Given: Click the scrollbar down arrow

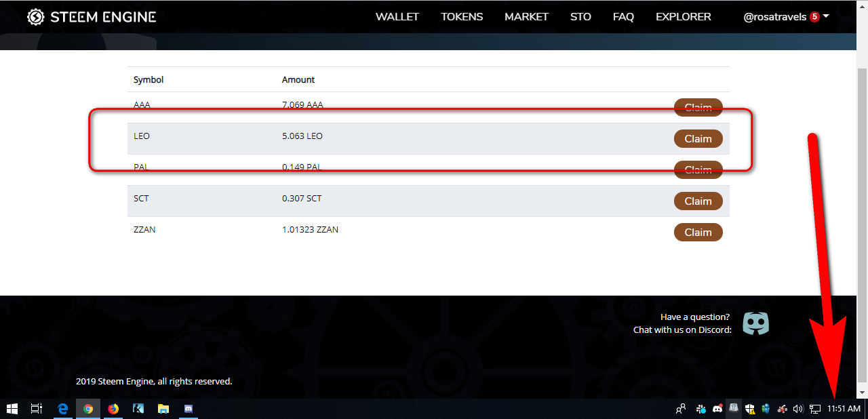Looking at the screenshot, I should (x=862, y=393).
